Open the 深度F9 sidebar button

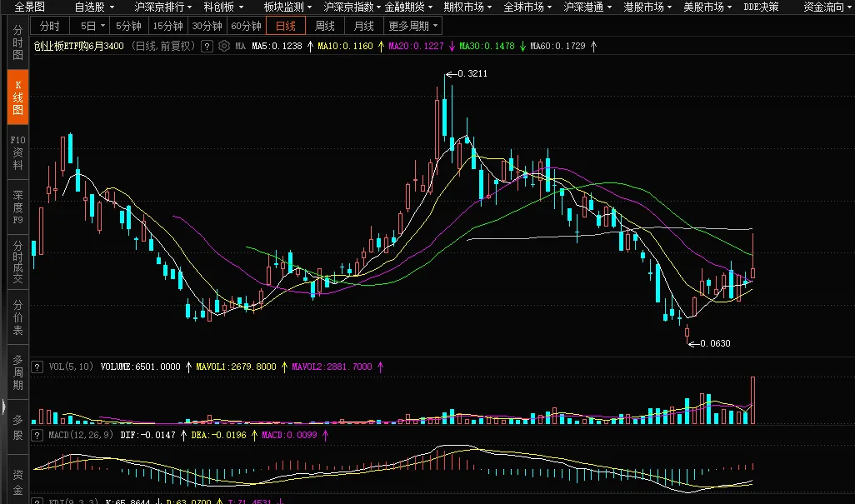[x=17, y=207]
